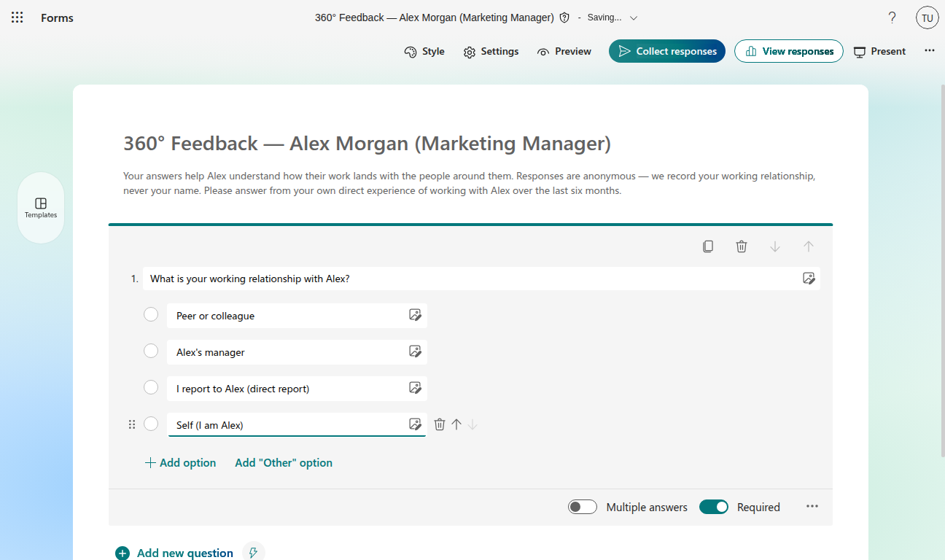The image size is (945, 560).
Task: Move question 1 up with arrow
Action: point(809,246)
